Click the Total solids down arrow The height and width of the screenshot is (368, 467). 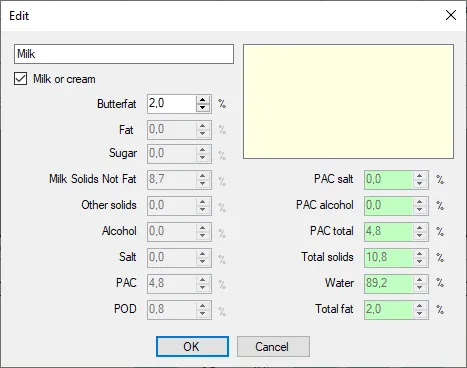(x=420, y=261)
